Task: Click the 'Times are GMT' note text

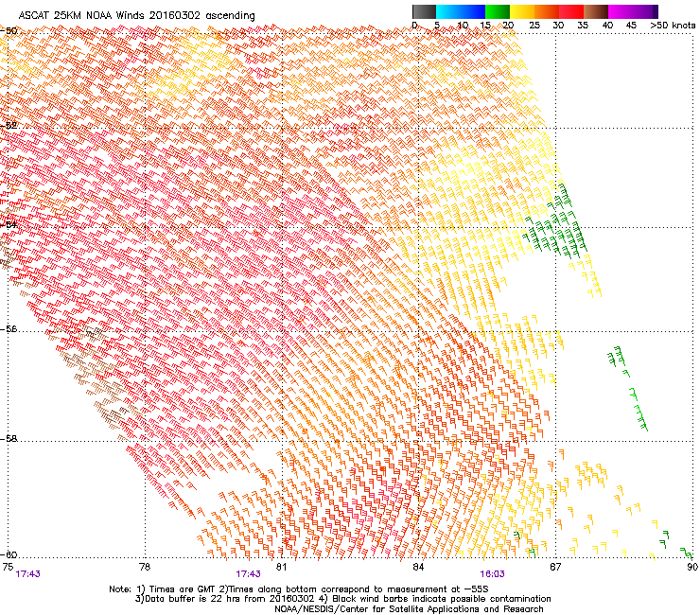Action: click(183, 590)
